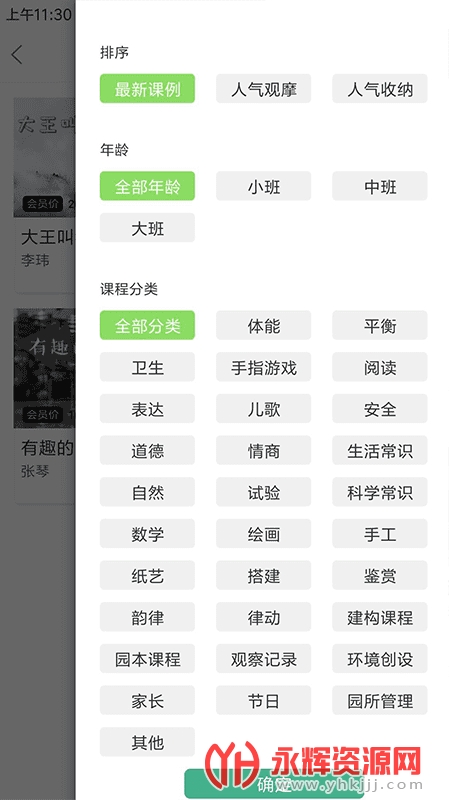Select 全部年龄 age filter
The width and height of the screenshot is (450, 800).
(x=147, y=186)
